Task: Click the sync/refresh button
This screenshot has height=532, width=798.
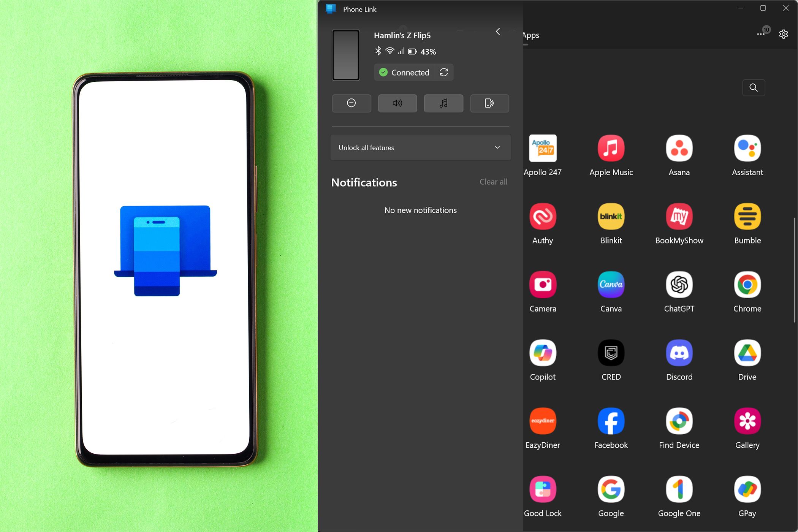Action: (444, 73)
